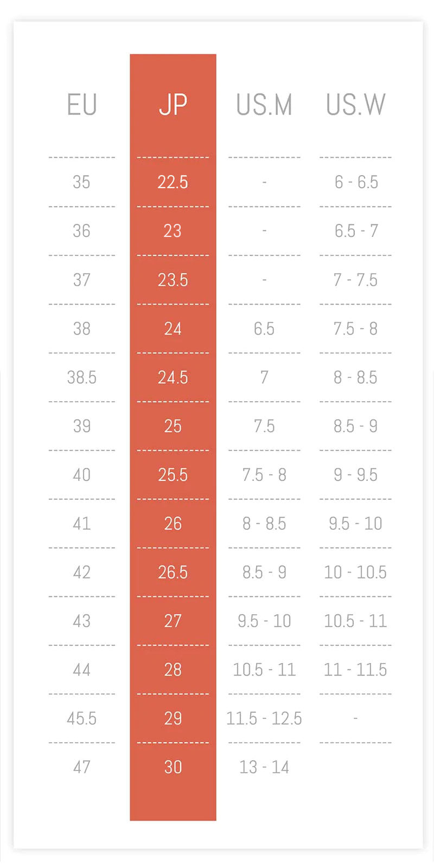The height and width of the screenshot is (868, 434).
Task: Select the highlighted JP column header
Action: (x=173, y=105)
